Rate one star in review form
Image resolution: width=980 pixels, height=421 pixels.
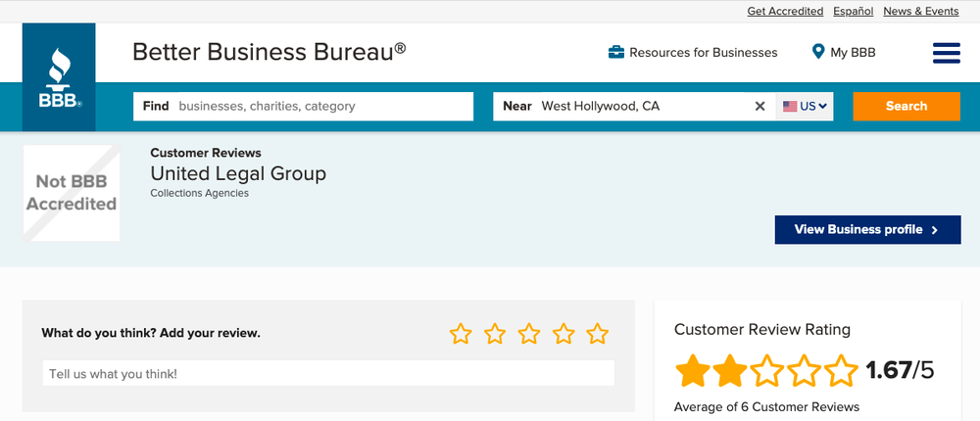pyautogui.click(x=461, y=334)
